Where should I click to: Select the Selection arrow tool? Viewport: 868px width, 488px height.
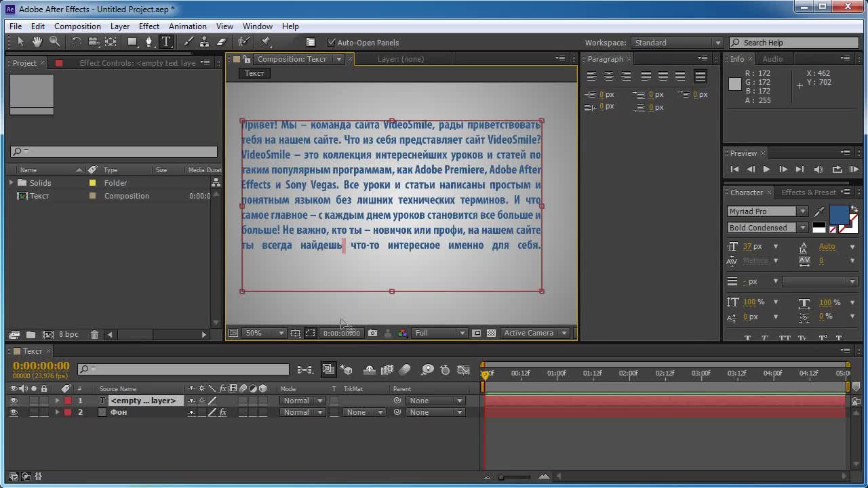pyautogui.click(x=20, y=42)
